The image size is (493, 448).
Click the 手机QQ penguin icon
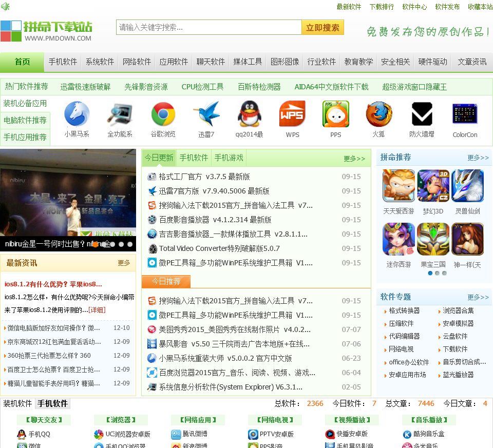click(22, 434)
